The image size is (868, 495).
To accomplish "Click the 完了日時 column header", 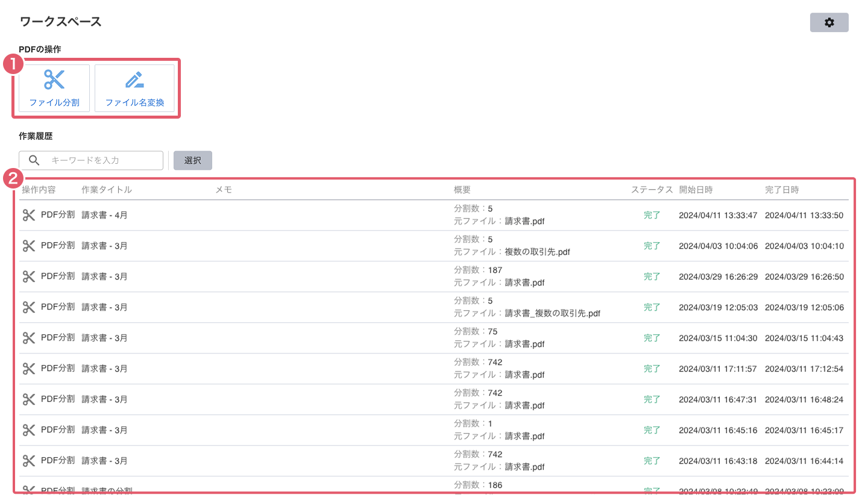I will point(782,190).
